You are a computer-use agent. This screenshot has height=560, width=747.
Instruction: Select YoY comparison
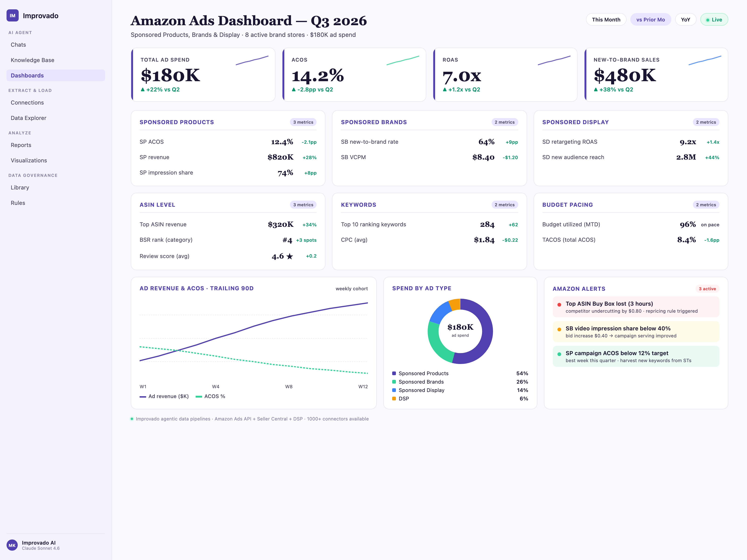pyautogui.click(x=685, y=20)
